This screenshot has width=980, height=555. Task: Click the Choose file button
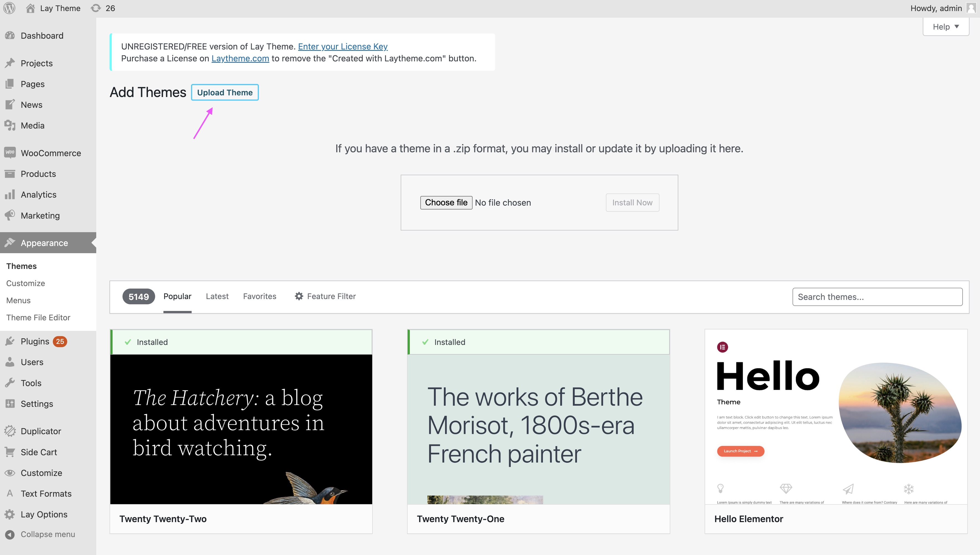pos(446,202)
